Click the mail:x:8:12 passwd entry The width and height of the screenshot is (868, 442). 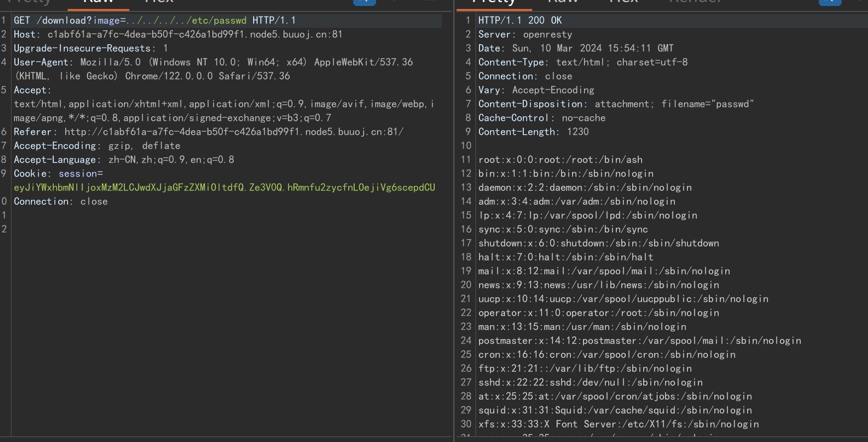[x=604, y=271]
